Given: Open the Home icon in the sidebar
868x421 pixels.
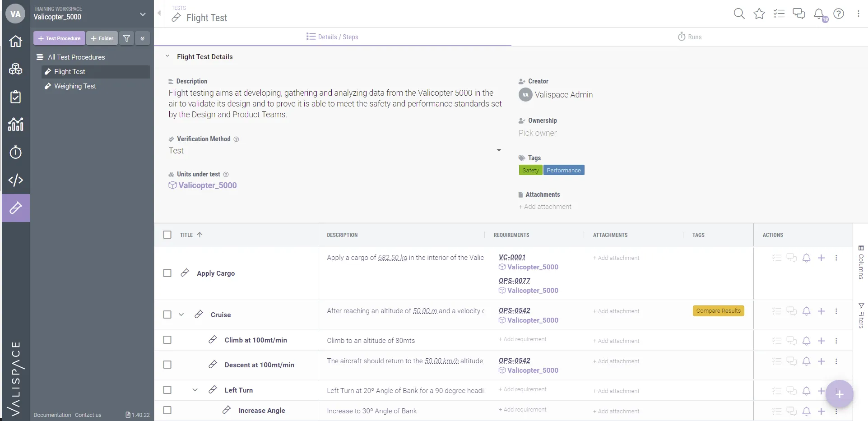Looking at the screenshot, I should pos(16,41).
